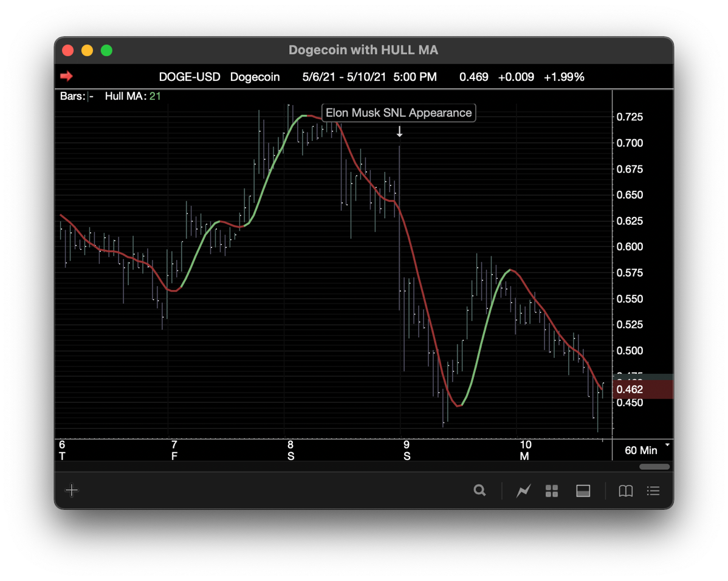
Task: Open the magnifying glass search tool
Action: coord(479,490)
